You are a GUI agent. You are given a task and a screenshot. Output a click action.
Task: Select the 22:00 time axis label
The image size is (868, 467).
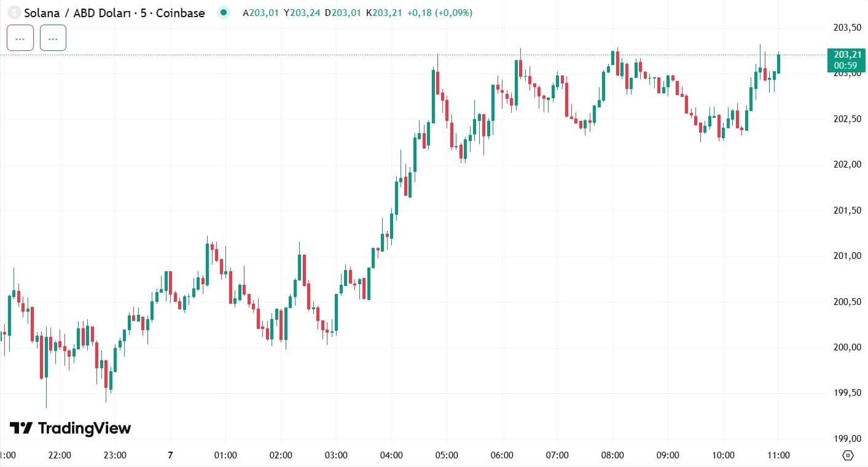point(60,455)
